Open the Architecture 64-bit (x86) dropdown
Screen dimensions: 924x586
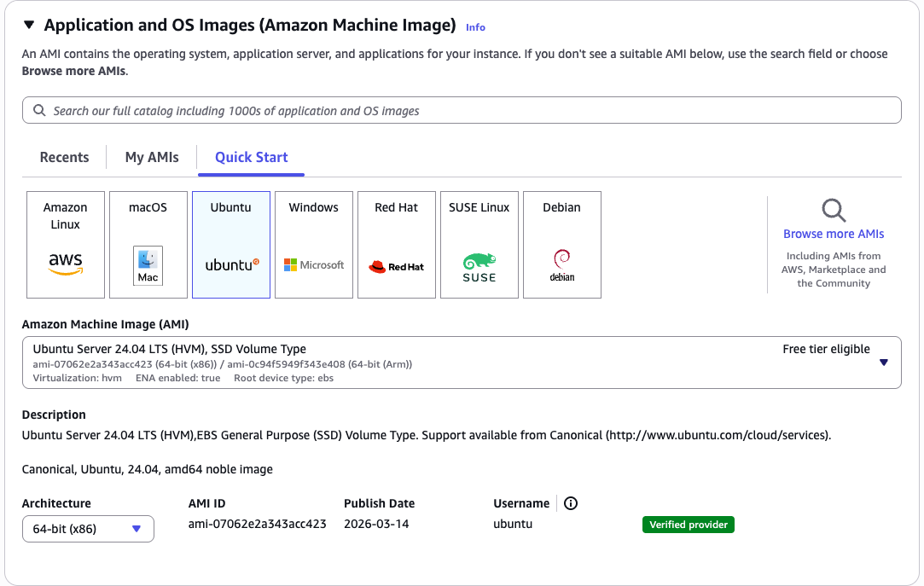coord(88,529)
